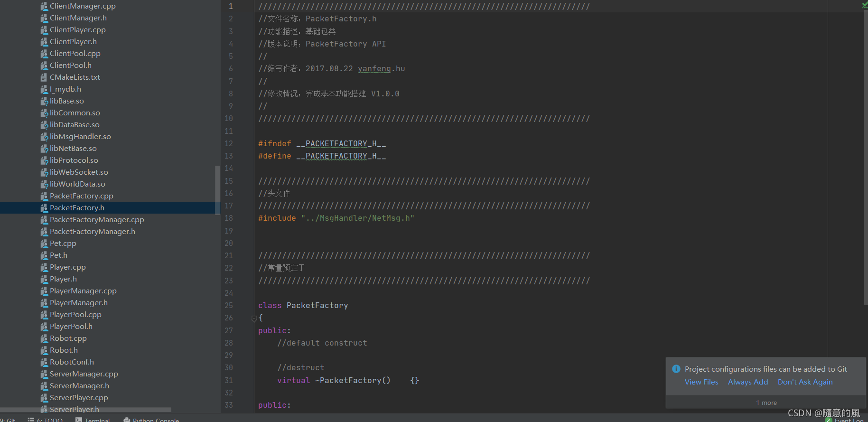Open the Terminal tool window tab

point(93,420)
